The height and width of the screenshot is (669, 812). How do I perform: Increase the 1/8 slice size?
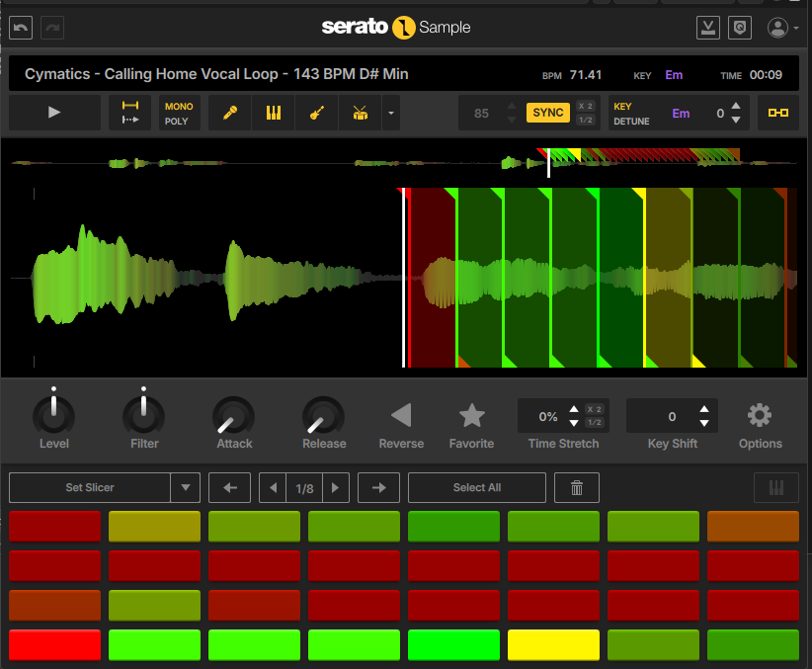pos(336,487)
